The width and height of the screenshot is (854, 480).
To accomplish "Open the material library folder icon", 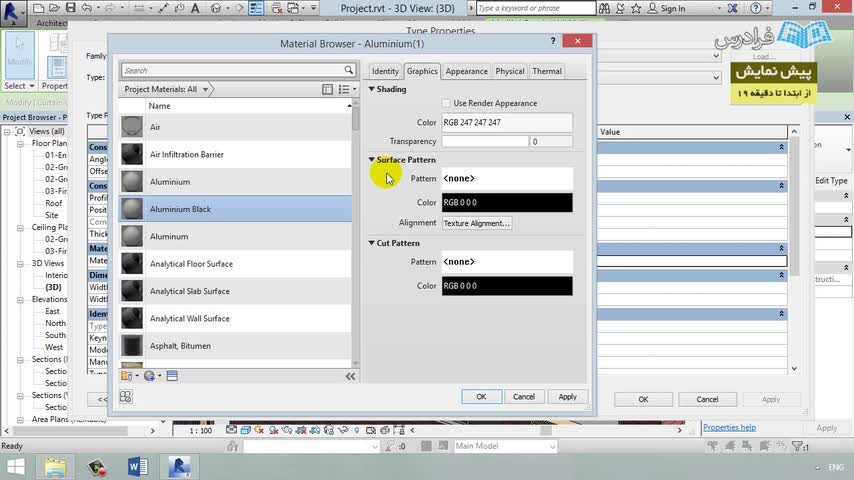I will point(126,376).
